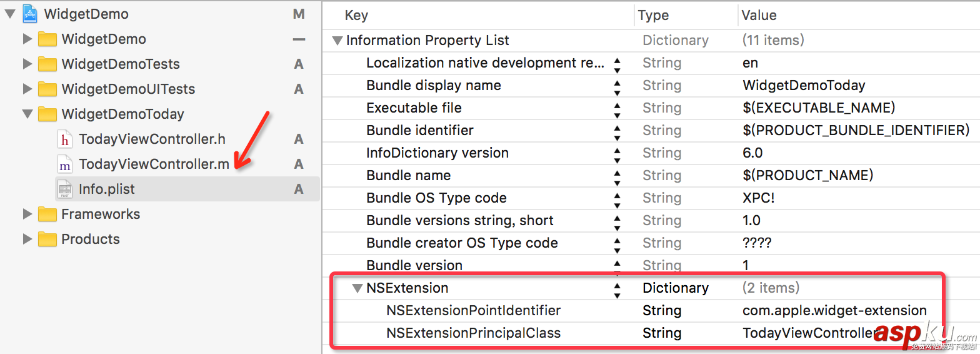Click the WidgetDemoUITests folder icon
The width and height of the screenshot is (980, 354).
[47, 89]
